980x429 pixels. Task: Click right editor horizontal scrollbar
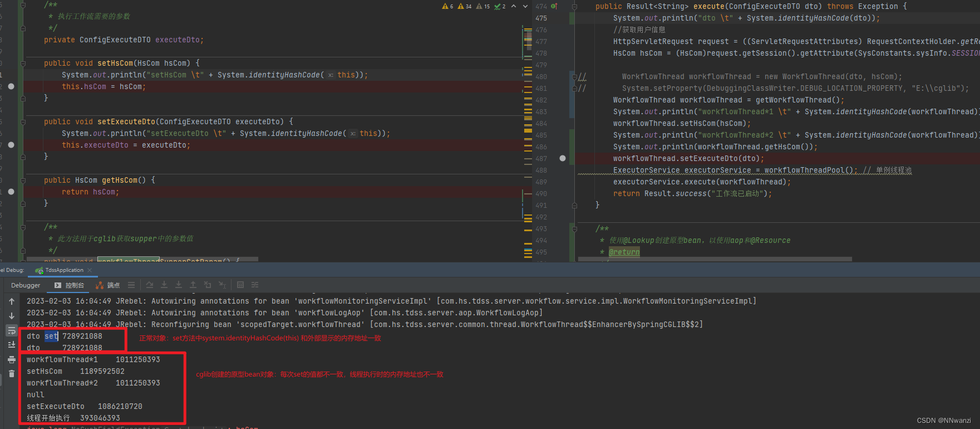[x=715, y=259]
